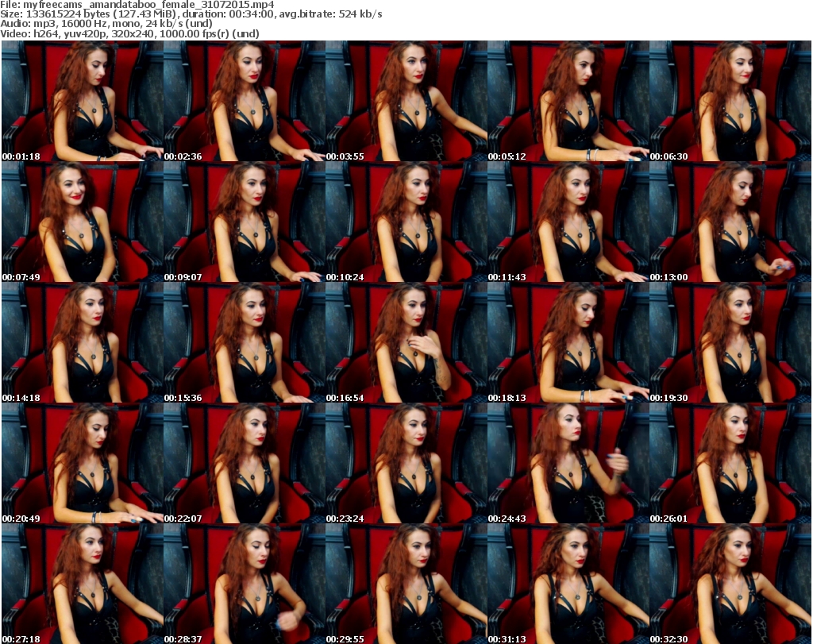Pick the preview frame at 00:16:54
The width and height of the screenshot is (813, 644).
406,343
